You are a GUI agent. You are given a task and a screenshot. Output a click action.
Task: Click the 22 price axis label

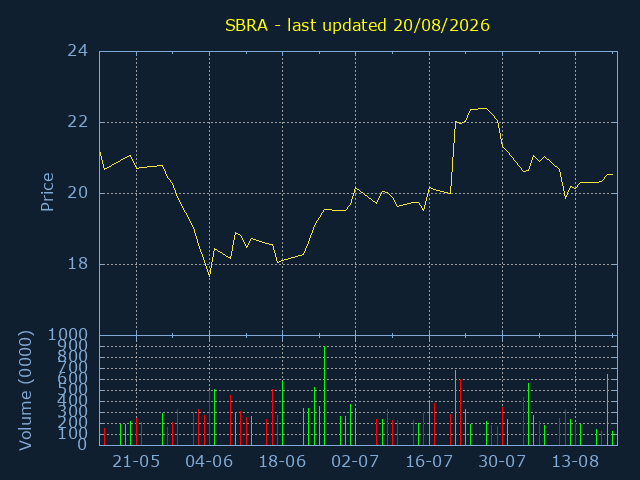pos(78,122)
